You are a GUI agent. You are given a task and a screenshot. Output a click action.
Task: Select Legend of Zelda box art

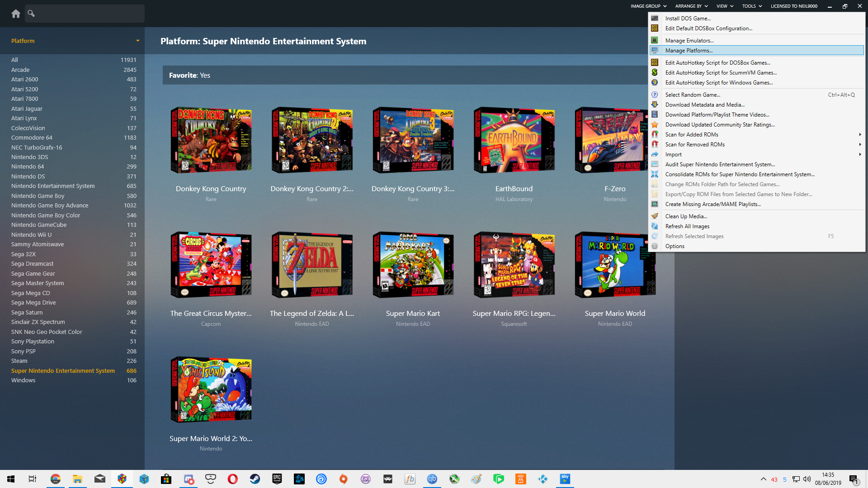pyautogui.click(x=312, y=265)
